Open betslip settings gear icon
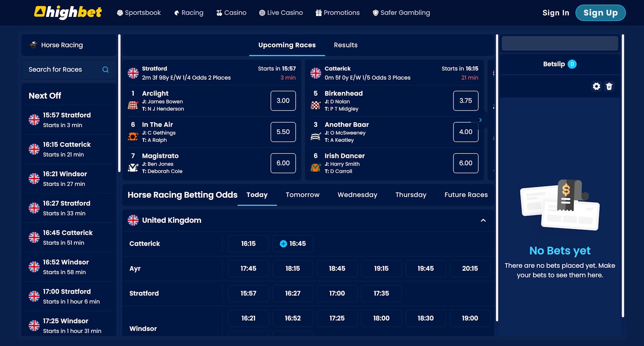The height and width of the screenshot is (346, 644). 596,86
